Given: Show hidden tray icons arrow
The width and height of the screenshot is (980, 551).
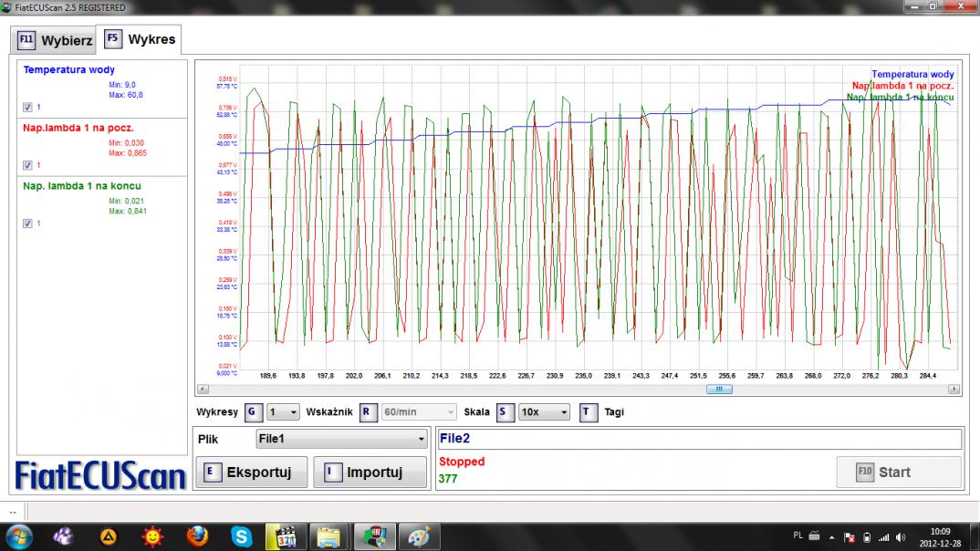Looking at the screenshot, I should pos(832,537).
